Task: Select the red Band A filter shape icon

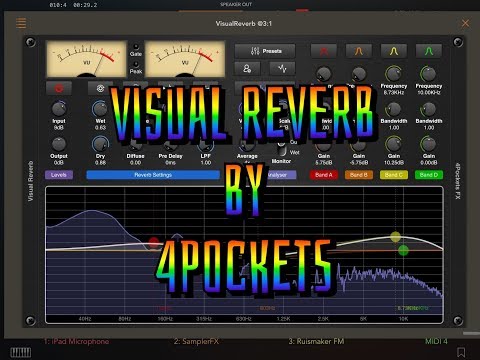Action: [x=324, y=51]
